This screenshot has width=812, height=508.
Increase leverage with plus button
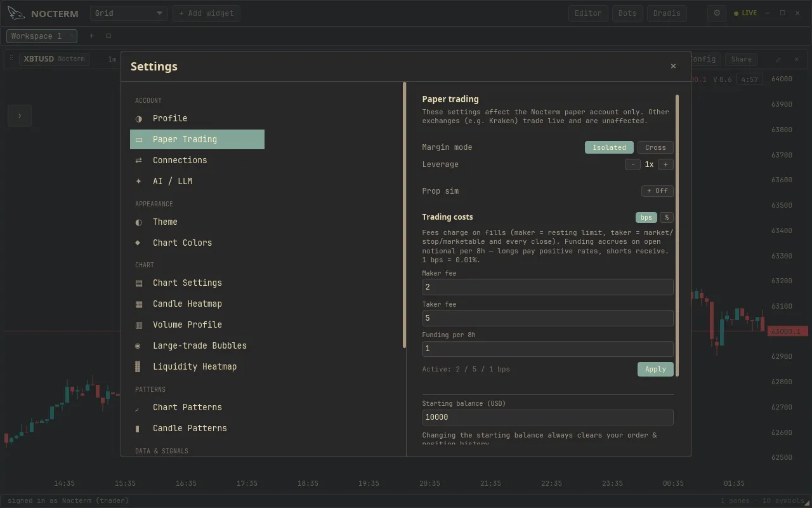click(x=665, y=164)
